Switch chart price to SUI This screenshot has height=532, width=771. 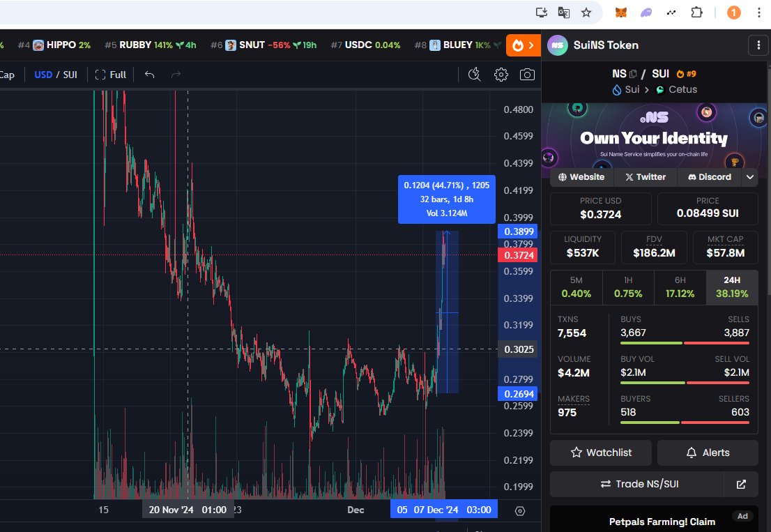[70, 75]
